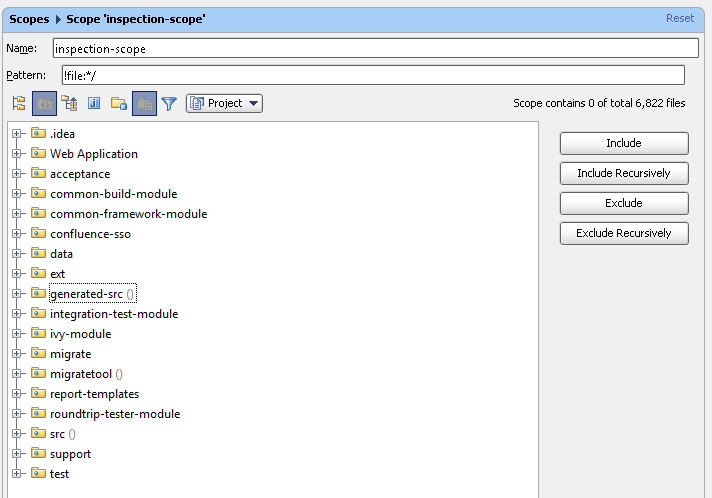Expand the ext folder node
This screenshot has width=712, height=498.
pyautogui.click(x=17, y=273)
